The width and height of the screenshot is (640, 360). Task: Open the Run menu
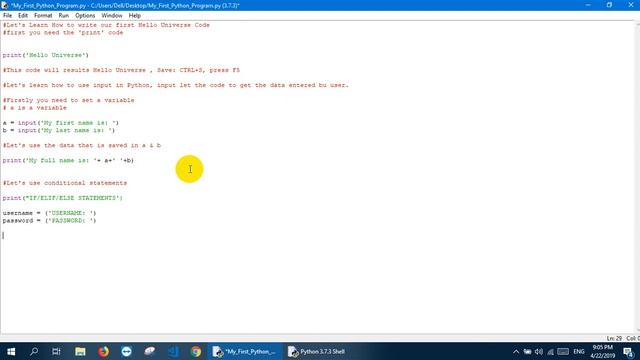tap(63, 16)
